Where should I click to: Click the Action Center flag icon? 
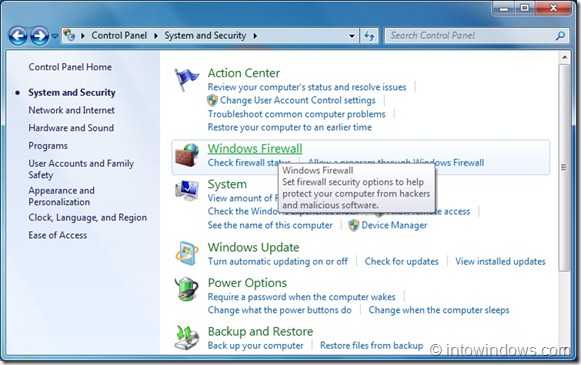coord(187,79)
